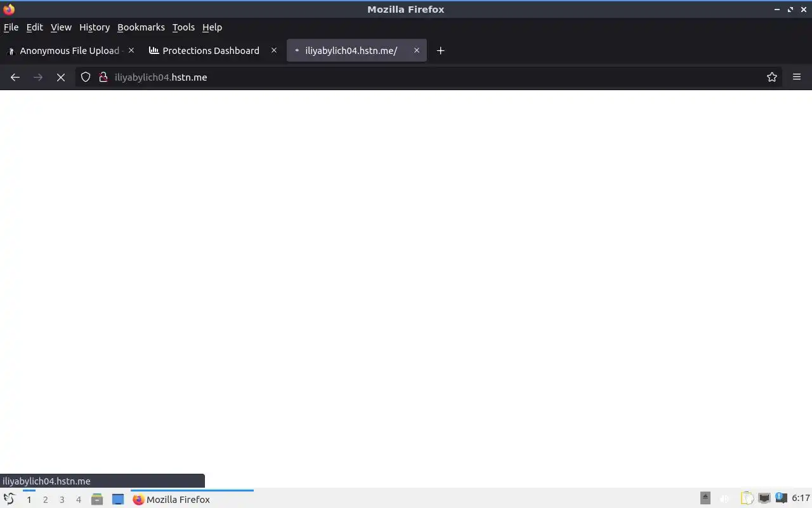This screenshot has height=508, width=812.
Task: Open the network connection tray icon
Action: pyautogui.click(x=764, y=498)
